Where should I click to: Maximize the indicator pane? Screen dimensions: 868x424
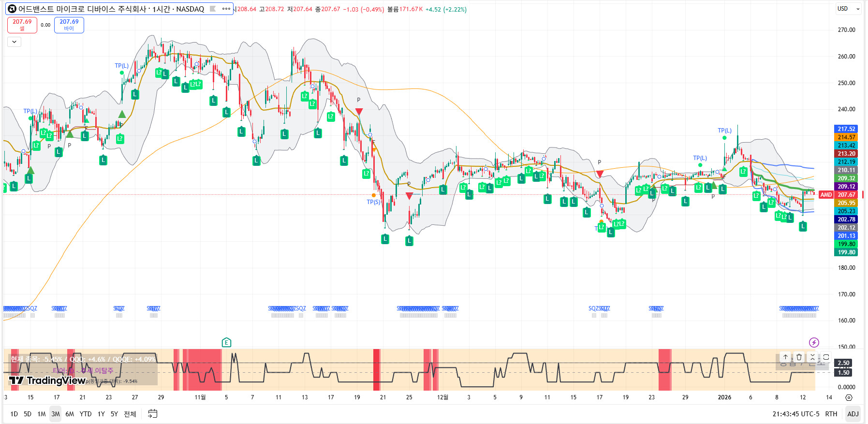point(826,357)
